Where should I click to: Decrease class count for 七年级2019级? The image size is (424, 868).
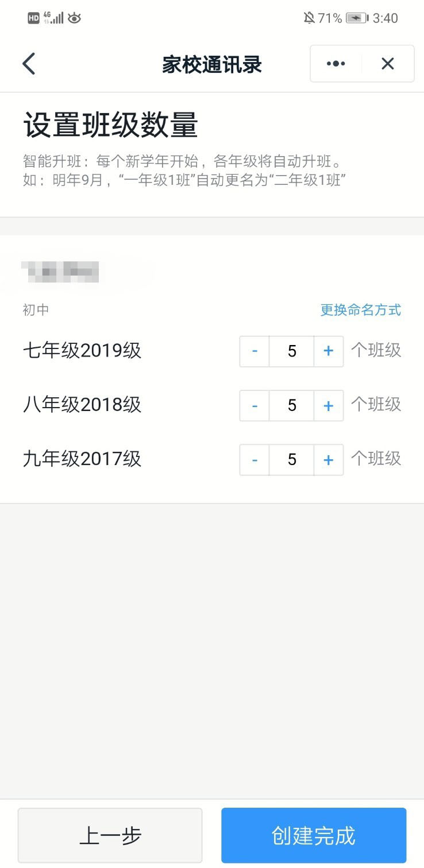click(255, 351)
